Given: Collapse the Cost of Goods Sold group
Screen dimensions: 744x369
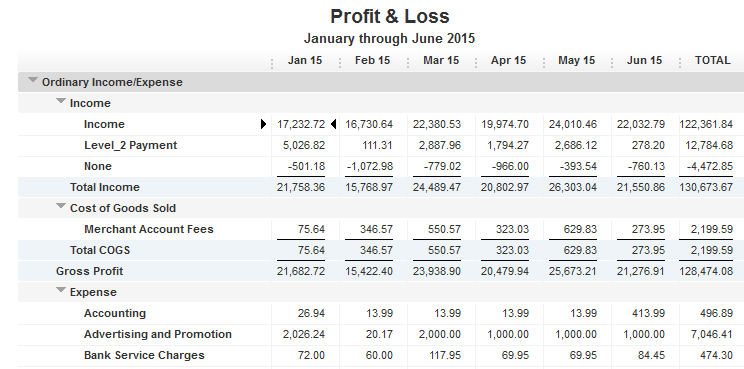Looking at the screenshot, I should (x=60, y=206).
